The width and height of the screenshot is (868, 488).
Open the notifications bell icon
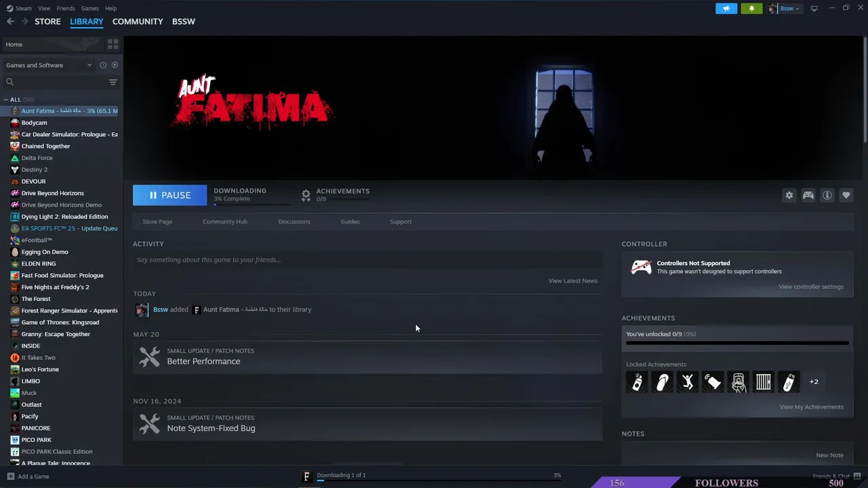coord(751,8)
